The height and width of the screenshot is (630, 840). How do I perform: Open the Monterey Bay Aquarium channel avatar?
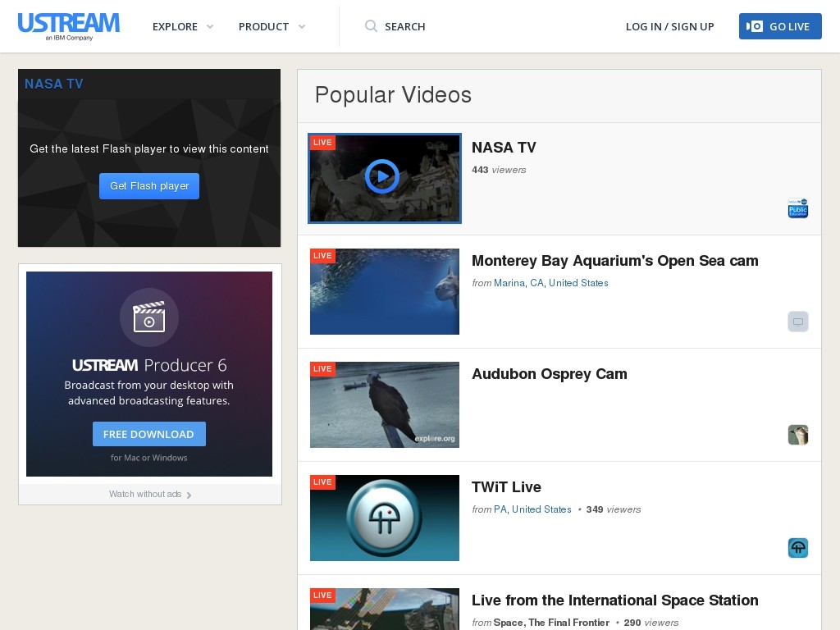(x=797, y=322)
